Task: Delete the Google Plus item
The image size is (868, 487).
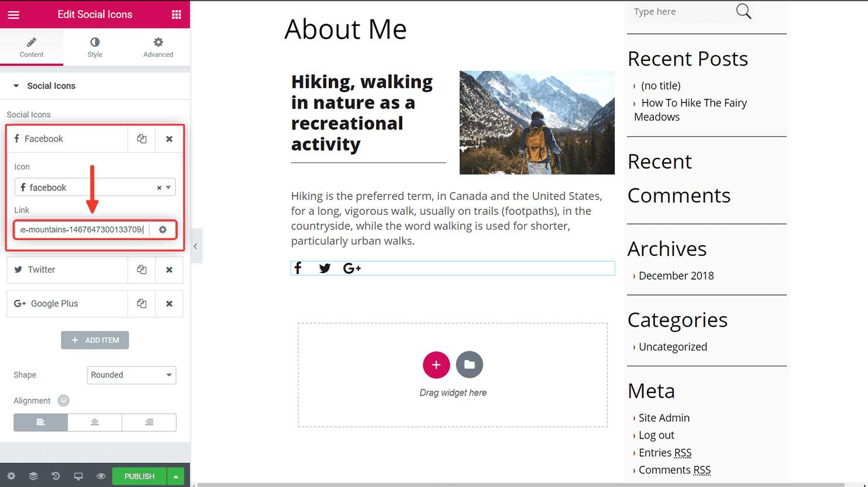Action: click(169, 304)
